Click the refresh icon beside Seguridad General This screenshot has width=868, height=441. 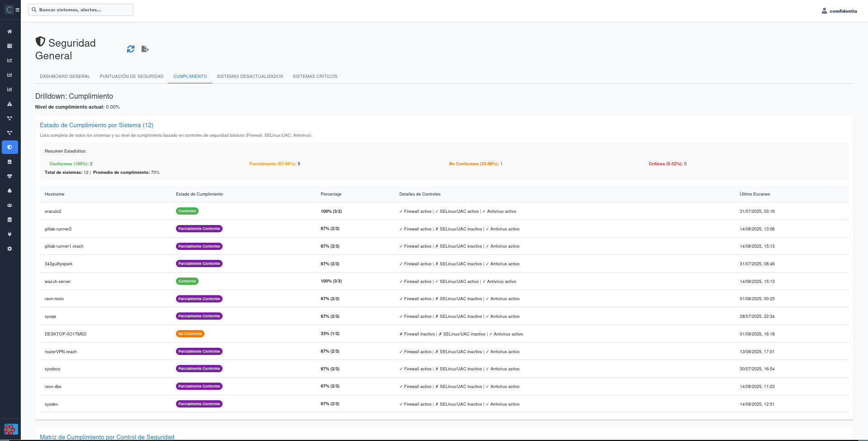click(131, 49)
